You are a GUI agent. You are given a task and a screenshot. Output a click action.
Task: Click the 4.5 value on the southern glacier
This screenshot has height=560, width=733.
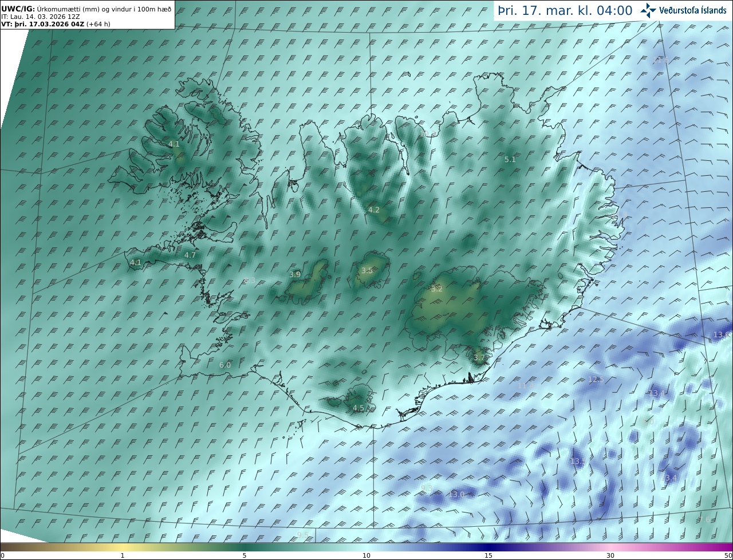pyautogui.click(x=358, y=408)
